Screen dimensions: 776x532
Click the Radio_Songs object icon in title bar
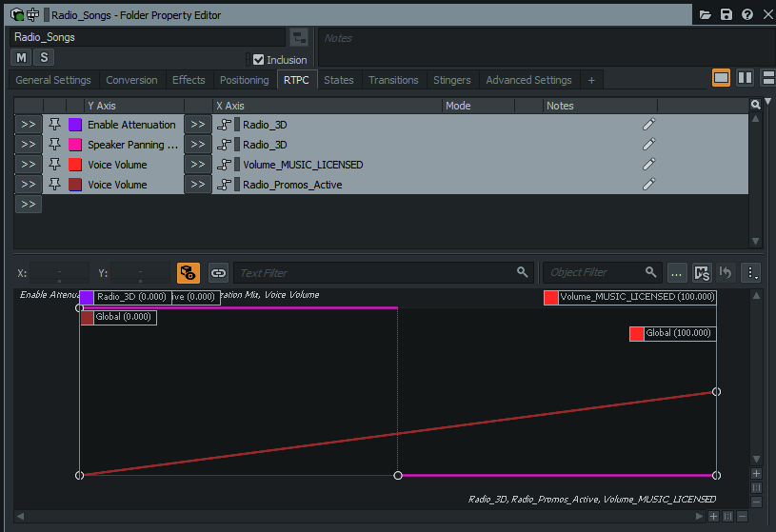click(17, 15)
